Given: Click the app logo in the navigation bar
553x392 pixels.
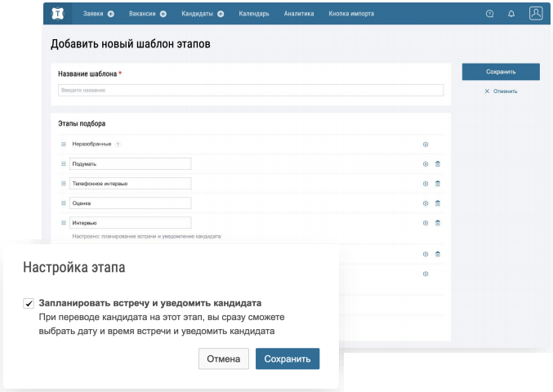Looking at the screenshot, I should (58, 13).
